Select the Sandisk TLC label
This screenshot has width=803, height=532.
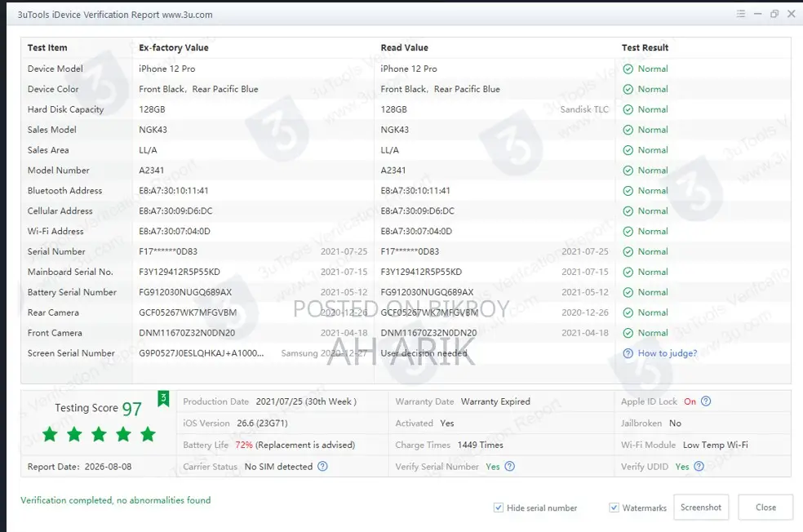click(x=584, y=109)
